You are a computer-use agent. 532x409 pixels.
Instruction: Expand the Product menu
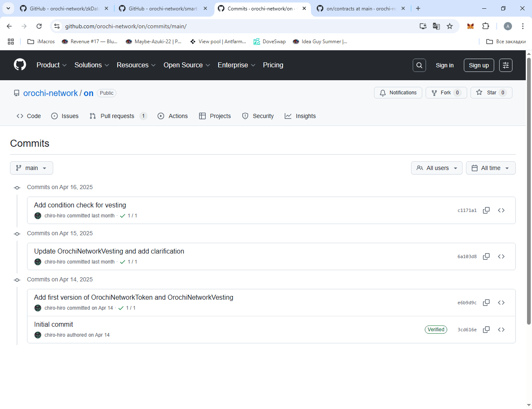(52, 65)
